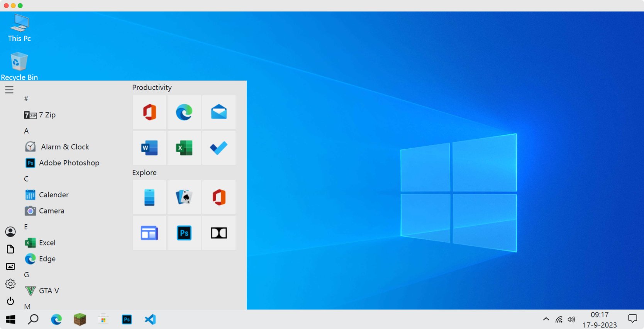Viewport: 644px width, 329px height.
Task: Click the # letter header in app list
Action: [26, 99]
